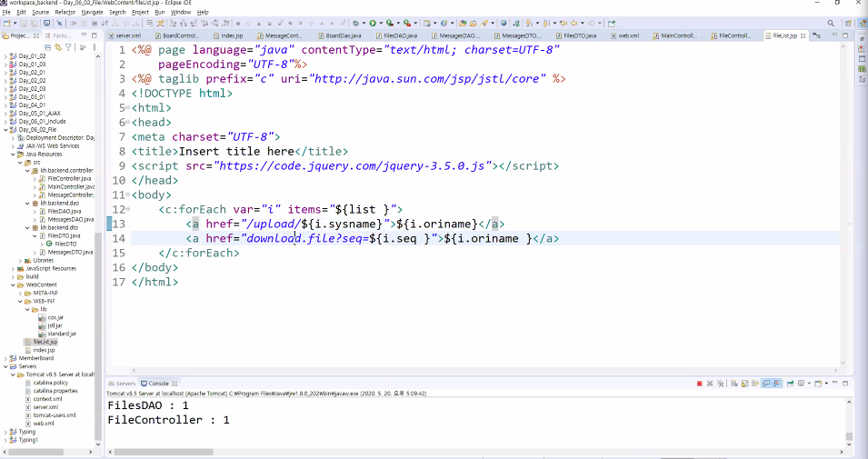Toggle Show Console When Standard Error Changes
868x459 pixels.
tap(777, 384)
